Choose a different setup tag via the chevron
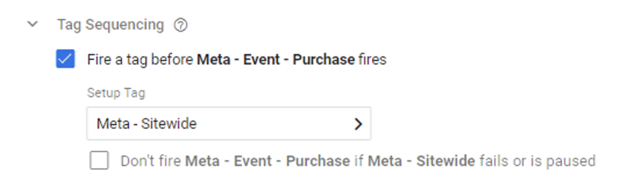644x194 pixels. tap(358, 124)
